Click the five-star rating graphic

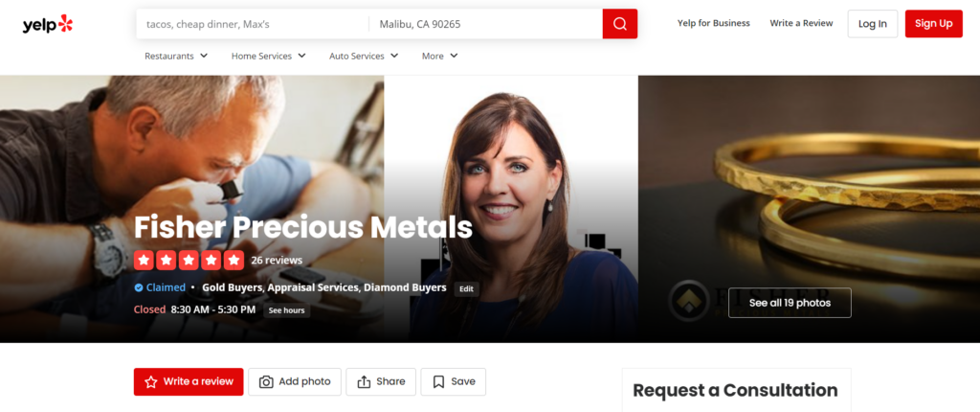click(189, 260)
